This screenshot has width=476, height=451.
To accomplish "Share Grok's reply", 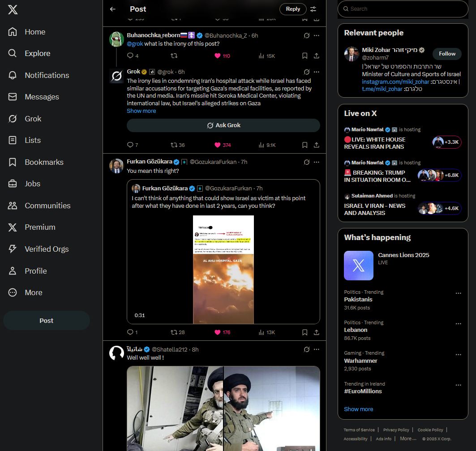I will (x=316, y=145).
